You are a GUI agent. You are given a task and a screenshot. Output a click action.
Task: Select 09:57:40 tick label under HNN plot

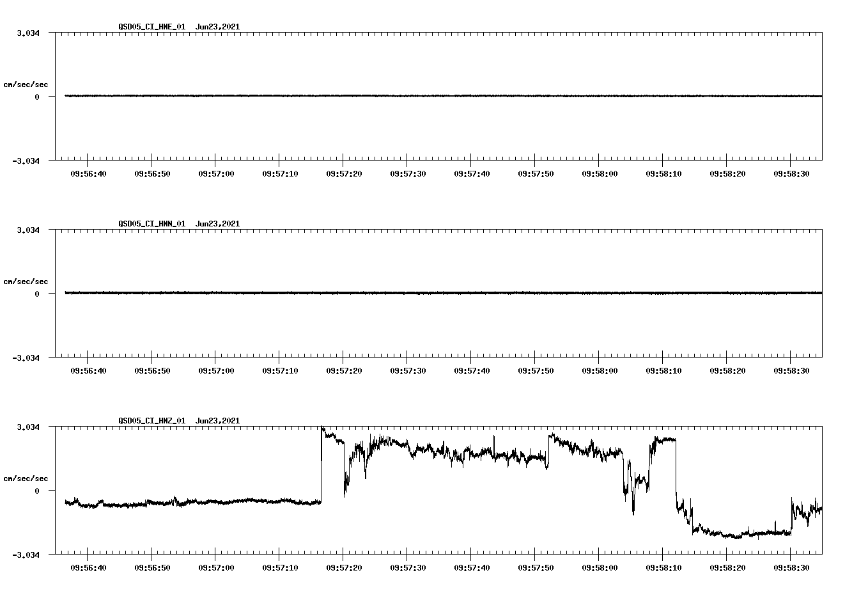tap(472, 370)
